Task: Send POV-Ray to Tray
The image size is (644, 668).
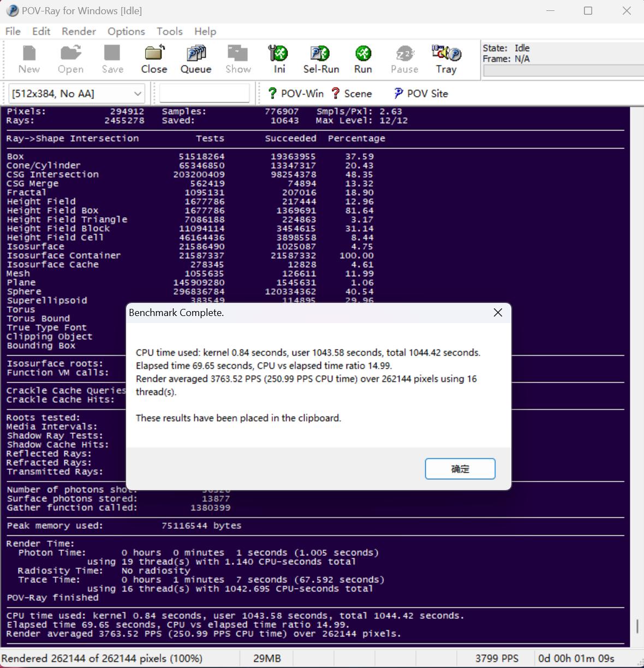Action: point(446,59)
